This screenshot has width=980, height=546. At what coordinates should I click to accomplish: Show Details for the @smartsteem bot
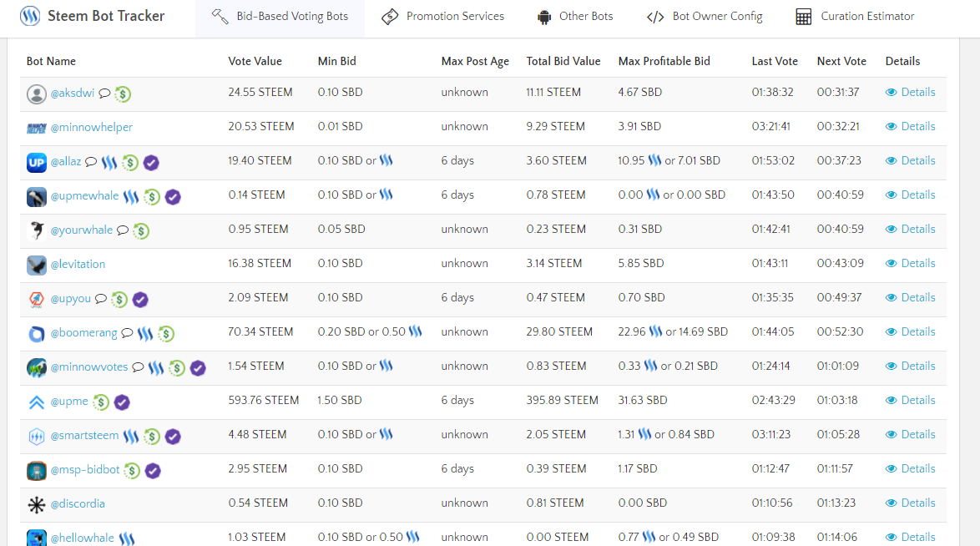point(910,435)
